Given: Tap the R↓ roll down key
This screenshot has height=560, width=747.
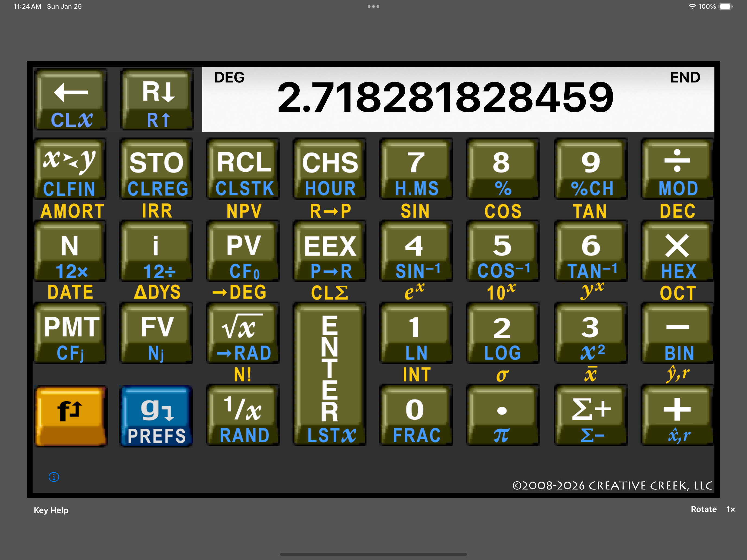Looking at the screenshot, I should coord(157,100).
